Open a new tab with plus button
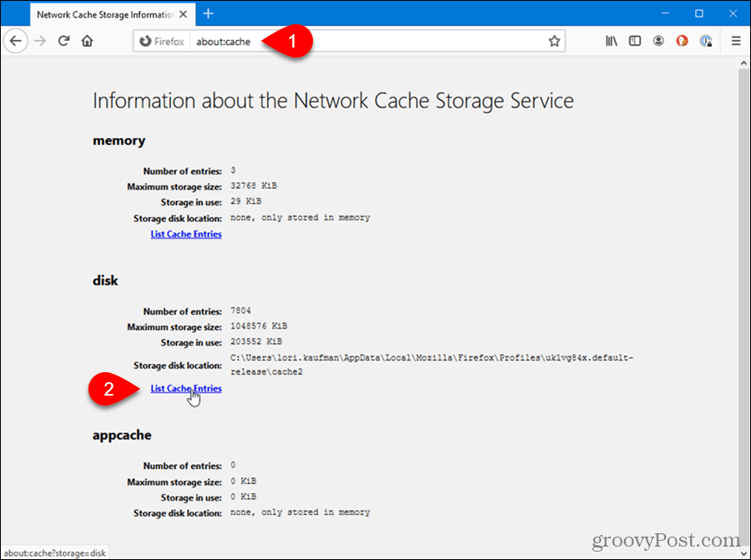751x560 pixels. [209, 14]
